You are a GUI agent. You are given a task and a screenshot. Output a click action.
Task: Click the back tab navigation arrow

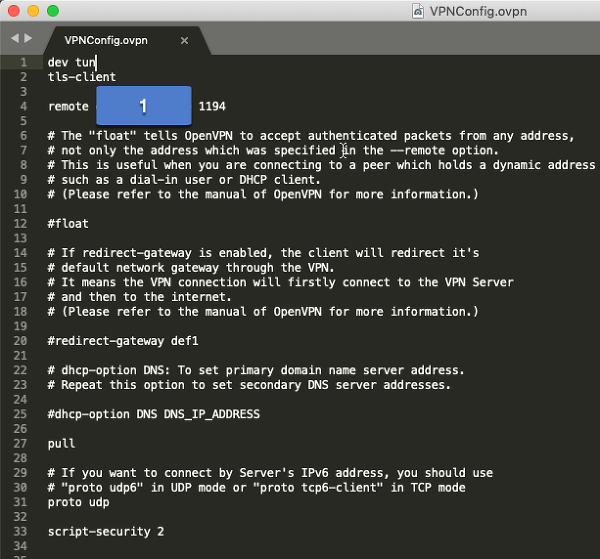[x=15, y=38]
